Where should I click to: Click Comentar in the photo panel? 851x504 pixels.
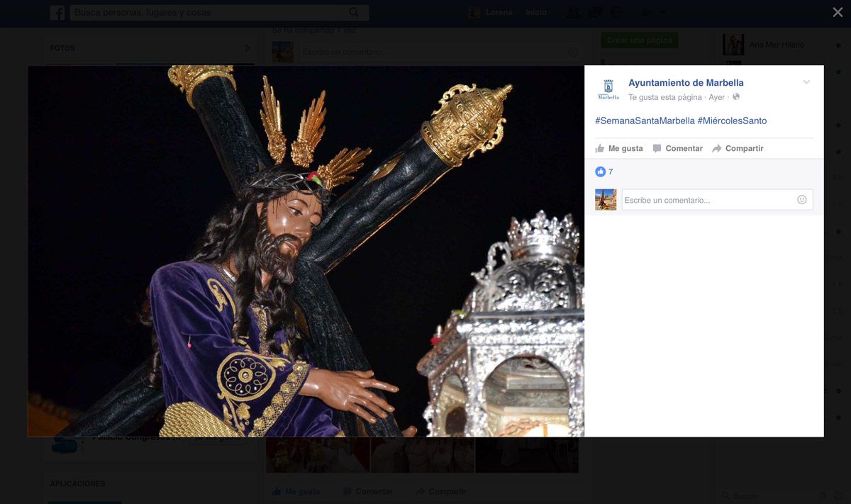678,148
